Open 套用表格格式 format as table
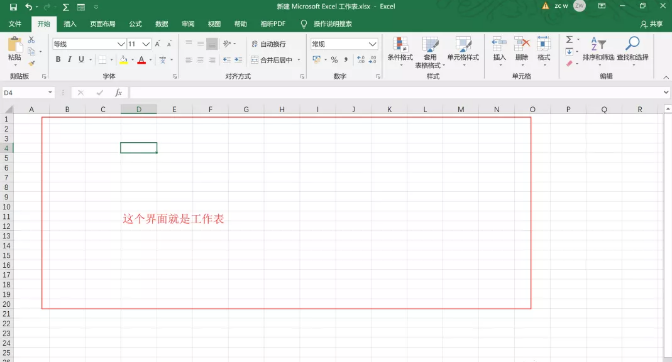Screen dimensions: 672x362 pyautogui.click(x=430, y=52)
